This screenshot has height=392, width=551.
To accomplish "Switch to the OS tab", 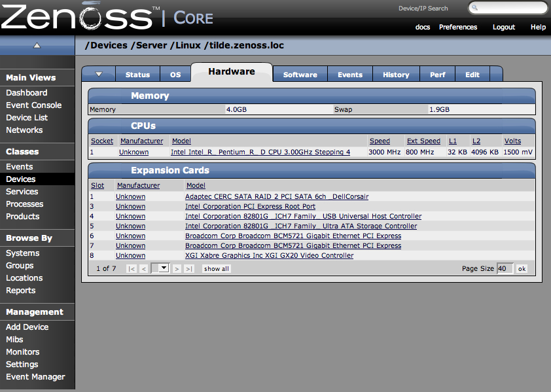I will 175,75.
